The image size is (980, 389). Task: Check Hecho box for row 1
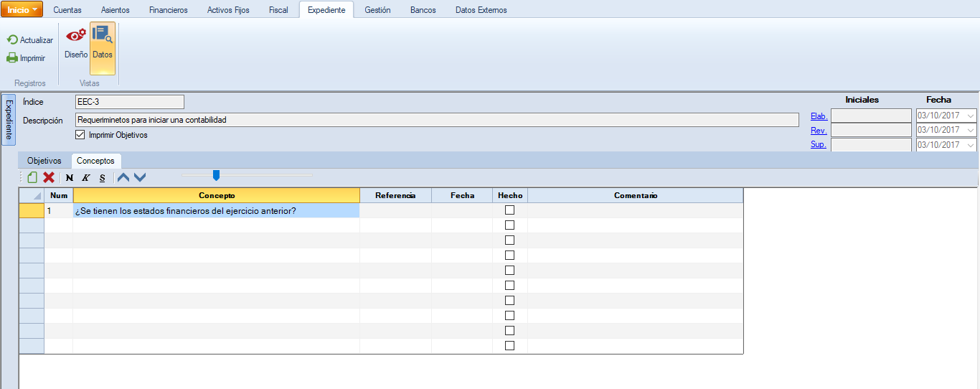(x=510, y=210)
